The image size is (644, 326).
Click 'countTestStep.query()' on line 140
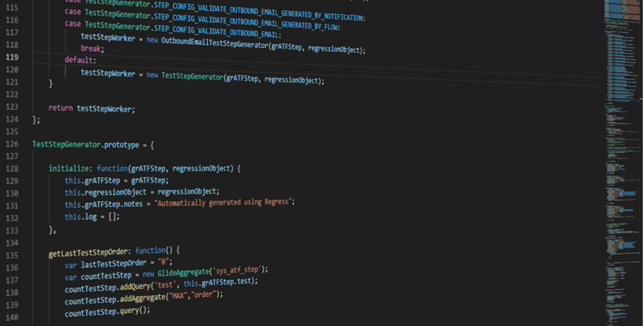click(x=107, y=312)
